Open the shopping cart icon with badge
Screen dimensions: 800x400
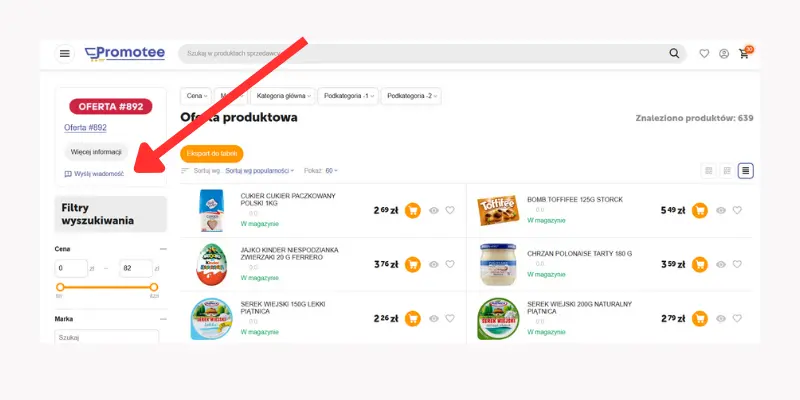pos(744,54)
